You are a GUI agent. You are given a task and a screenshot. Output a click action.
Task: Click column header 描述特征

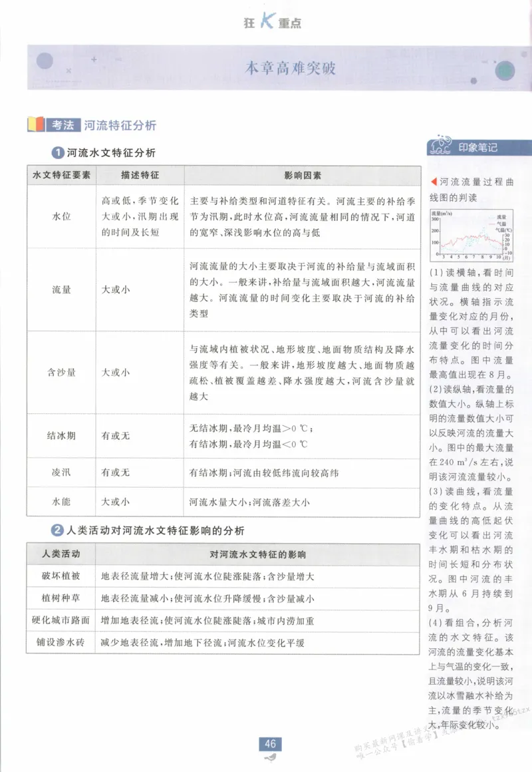coord(140,175)
